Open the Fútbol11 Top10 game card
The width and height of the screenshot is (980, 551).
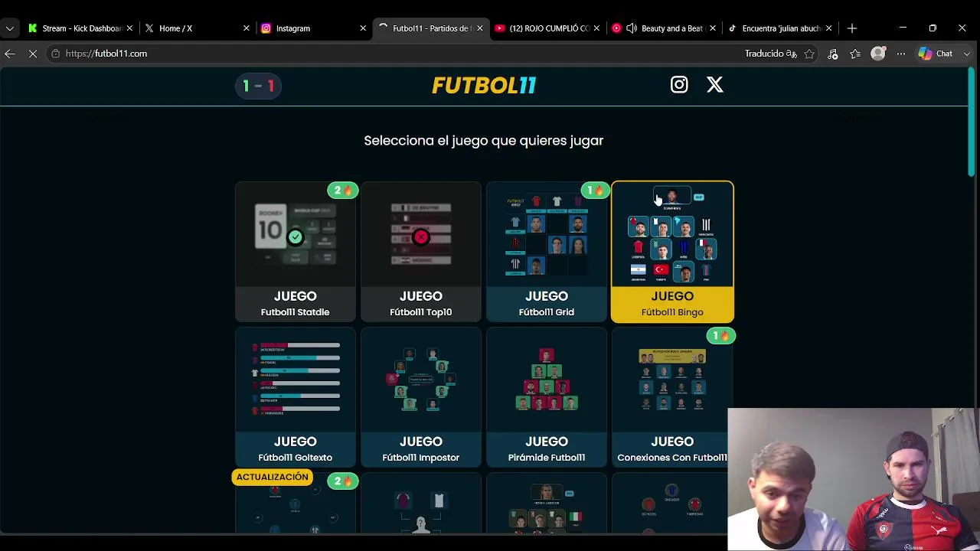pyautogui.click(x=421, y=251)
